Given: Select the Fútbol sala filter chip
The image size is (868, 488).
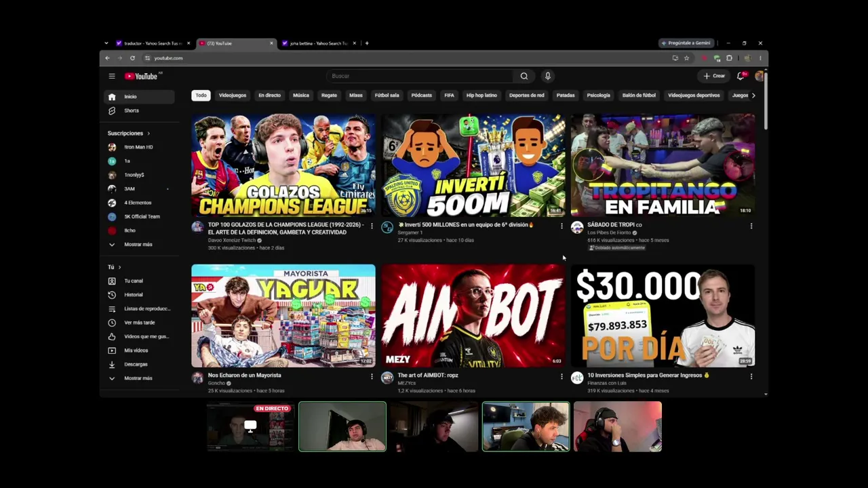Looking at the screenshot, I should (387, 96).
